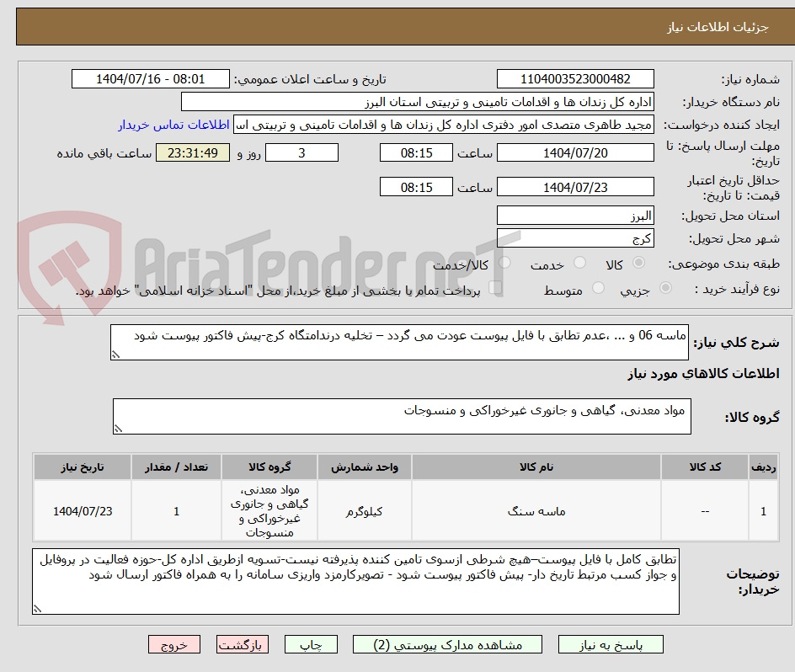Click the deadline date field 1404/07/20
The height and width of the screenshot is (672, 795).
tap(576, 152)
